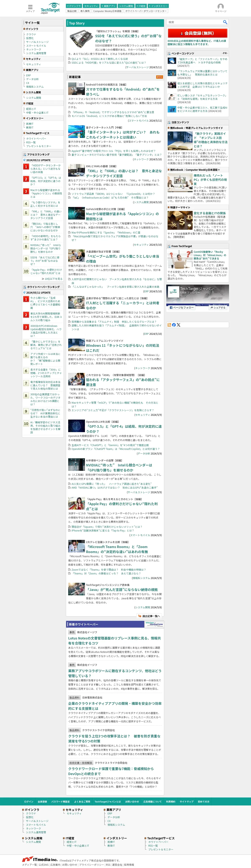Open ホワイトペーパーダウンロードセンター sub-navigation tab
251x868 pixels.
click(x=146, y=11)
